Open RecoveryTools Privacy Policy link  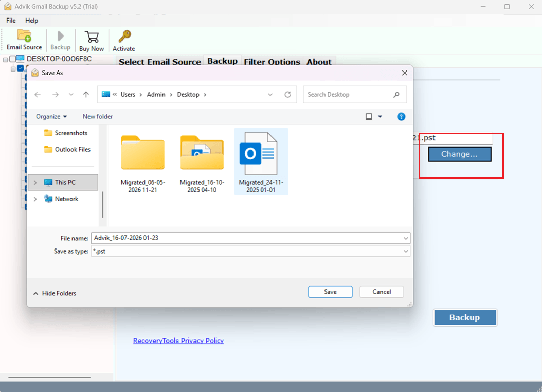point(178,341)
